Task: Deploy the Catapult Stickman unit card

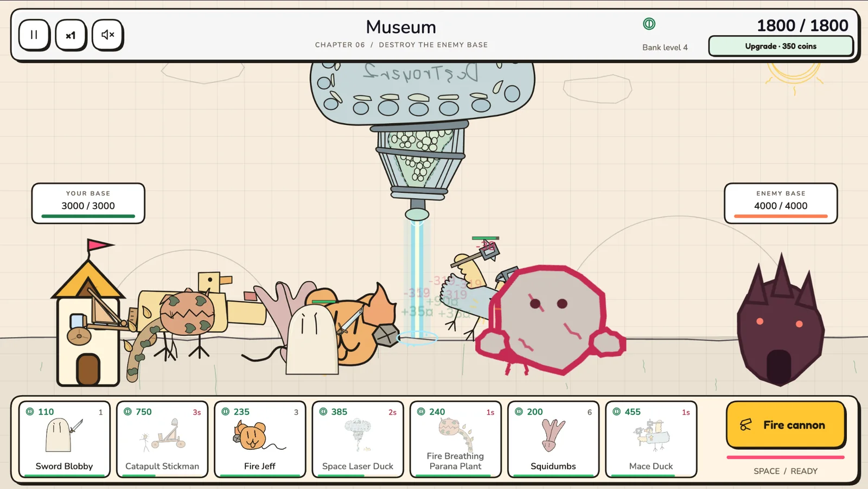Action: point(162,439)
